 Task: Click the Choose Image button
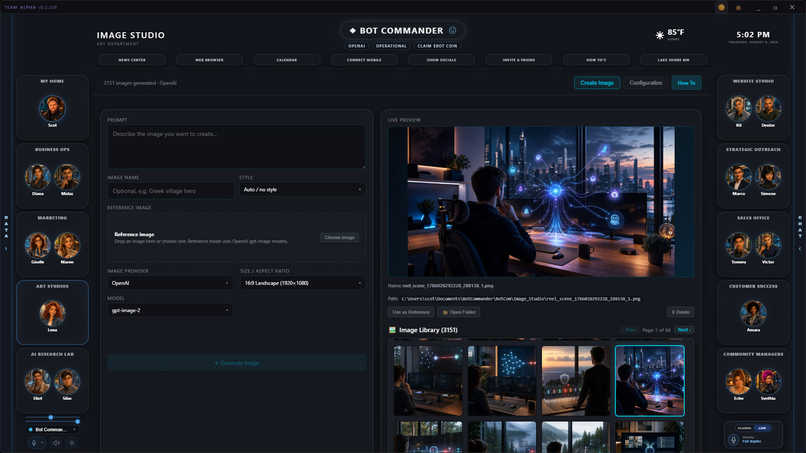click(x=340, y=238)
